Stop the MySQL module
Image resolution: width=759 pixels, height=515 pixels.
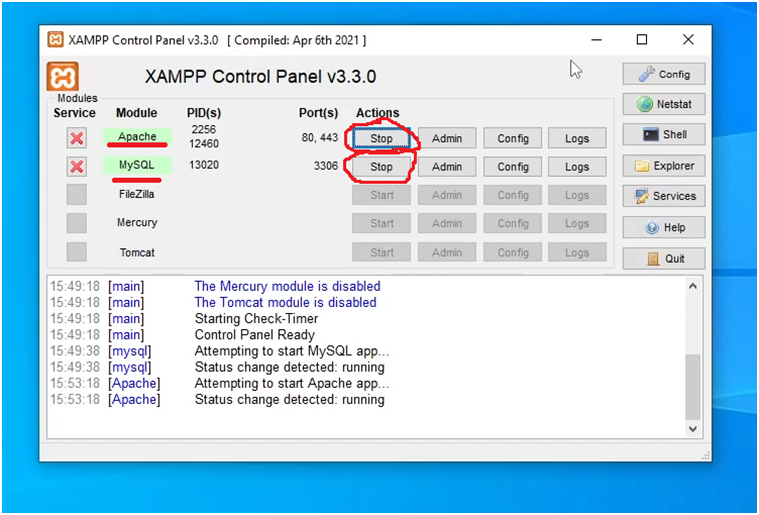pyautogui.click(x=381, y=167)
